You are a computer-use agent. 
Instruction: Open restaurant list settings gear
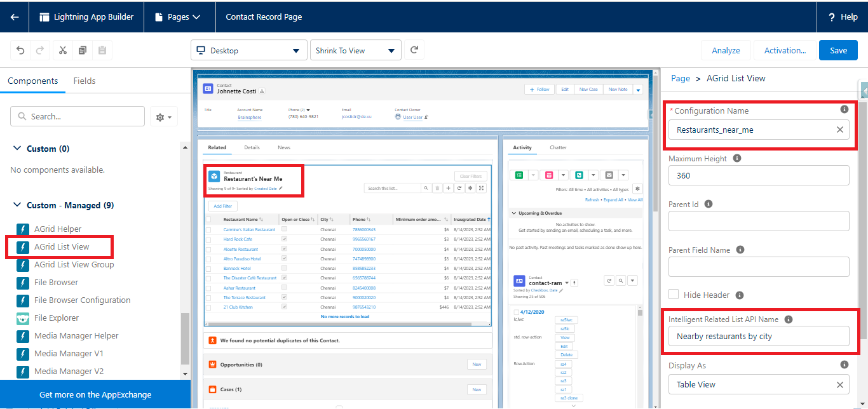tap(470, 188)
